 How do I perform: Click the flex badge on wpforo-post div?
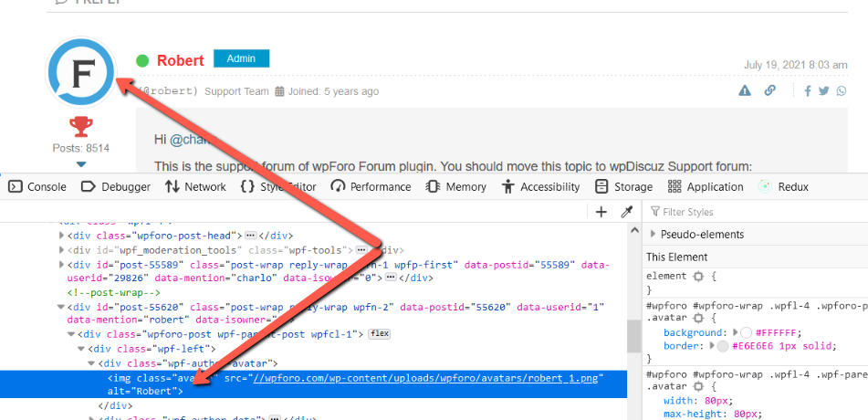[379, 334]
